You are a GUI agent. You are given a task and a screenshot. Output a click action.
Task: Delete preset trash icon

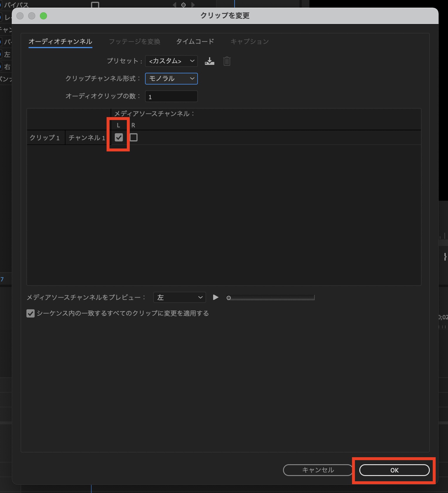[227, 61]
